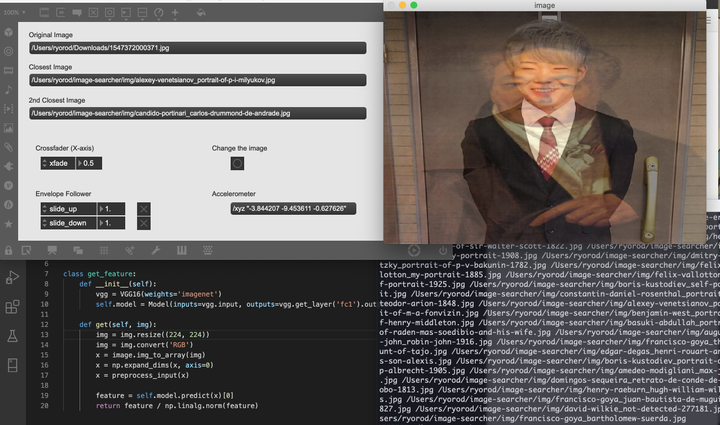This screenshot has height=425, width=720.
Task: Click the 'image' window title bar
Action: [545, 5]
